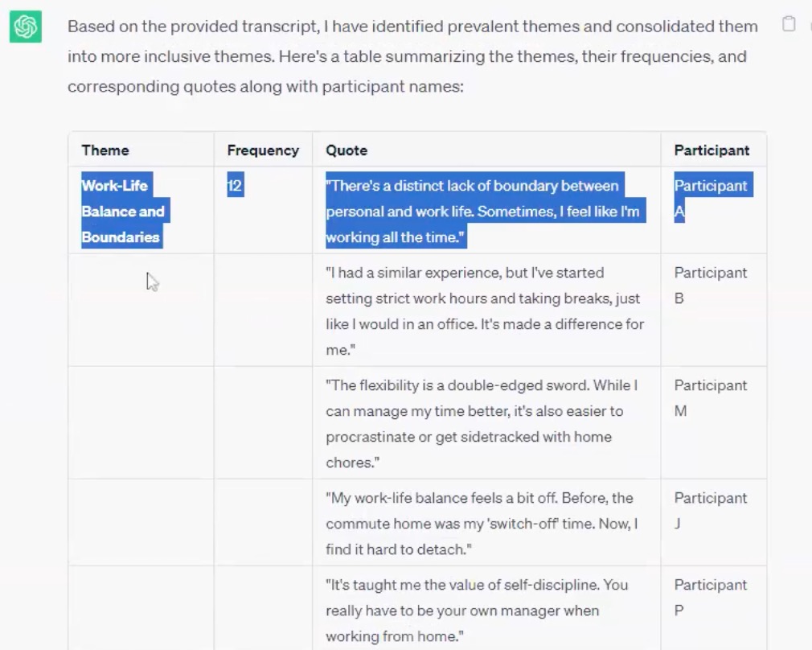The image size is (812, 650).
Task: Click the Frequency column header
Action: [263, 150]
